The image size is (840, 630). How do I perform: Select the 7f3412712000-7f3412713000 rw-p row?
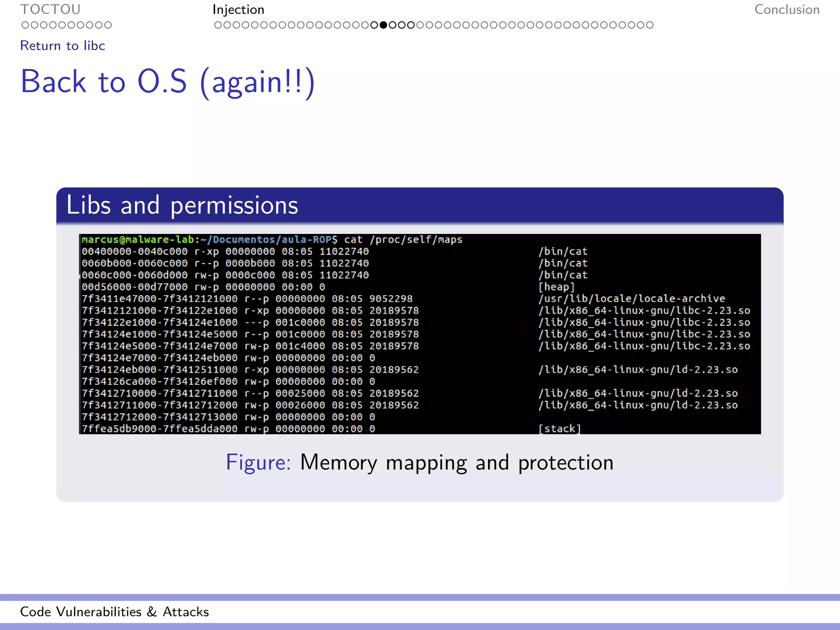228,417
